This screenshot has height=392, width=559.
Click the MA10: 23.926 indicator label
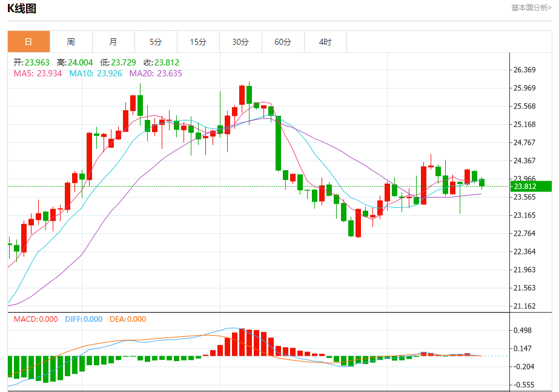point(96,73)
